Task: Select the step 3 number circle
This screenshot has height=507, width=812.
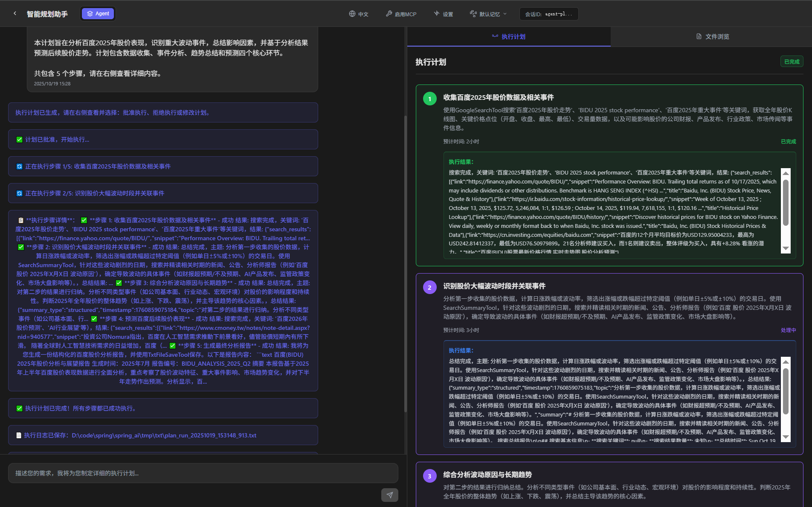Action: [x=429, y=476]
